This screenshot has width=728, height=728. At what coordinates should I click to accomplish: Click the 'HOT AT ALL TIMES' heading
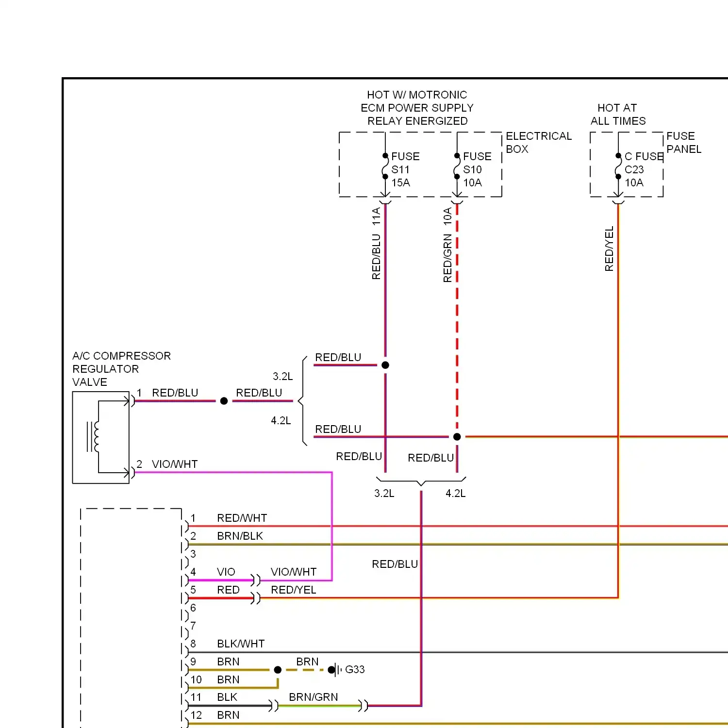618,114
